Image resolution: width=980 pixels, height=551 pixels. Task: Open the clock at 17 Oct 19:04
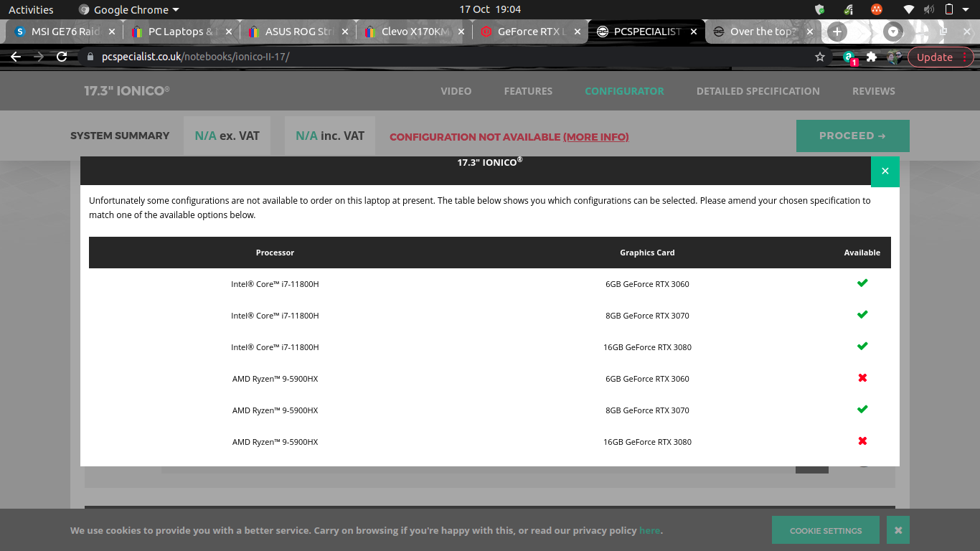pyautogui.click(x=490, y=9)
